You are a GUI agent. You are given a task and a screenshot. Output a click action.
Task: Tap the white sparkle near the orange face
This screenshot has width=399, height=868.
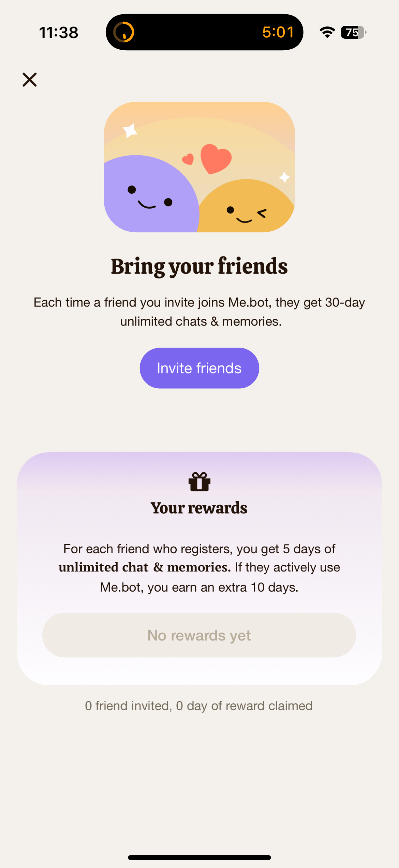tap(285, 177)
